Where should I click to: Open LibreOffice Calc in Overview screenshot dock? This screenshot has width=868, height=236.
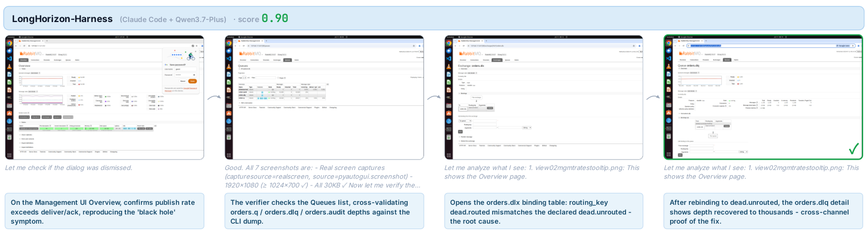click(x=9, y=82)
